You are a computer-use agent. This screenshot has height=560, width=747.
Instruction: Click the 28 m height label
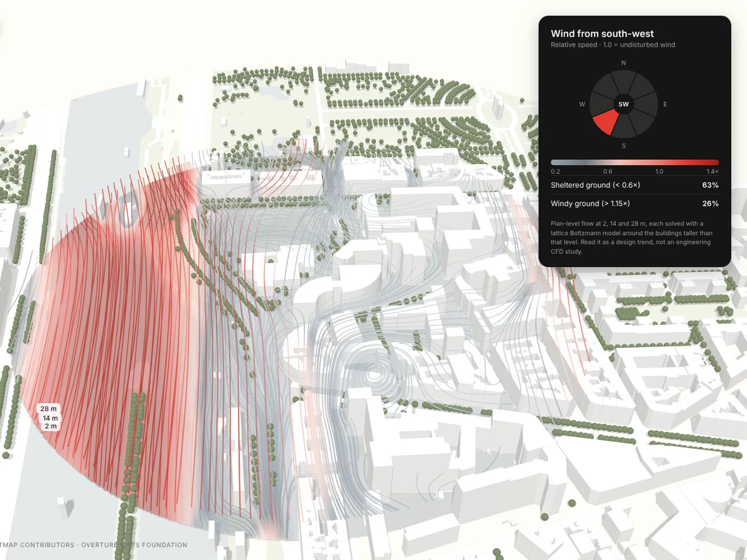coord(49,409)
